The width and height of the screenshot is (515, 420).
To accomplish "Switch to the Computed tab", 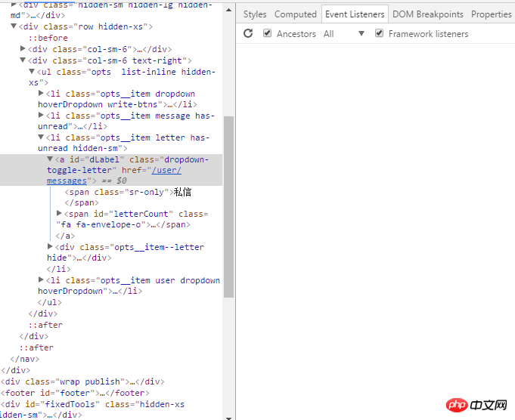I will coord(295,14).
